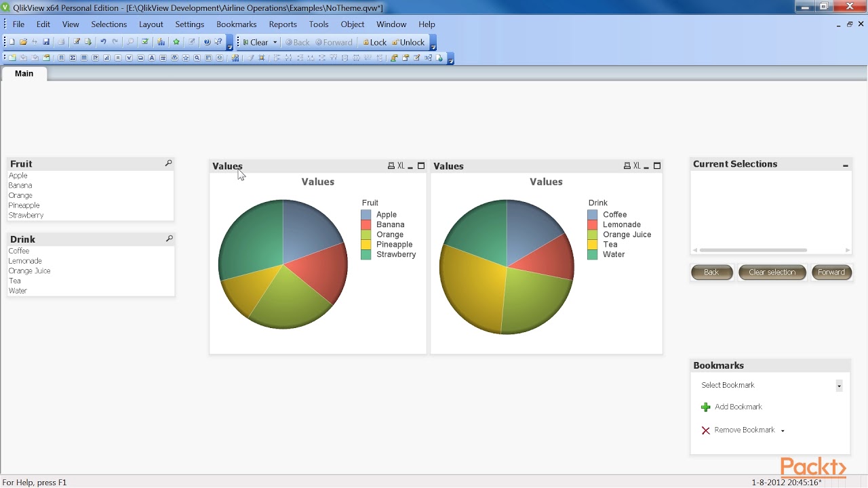Image resolution: width=868 pixels, height=488 pixels.
Task: Open the Table Viewer icon
Action: coord(429,58)
